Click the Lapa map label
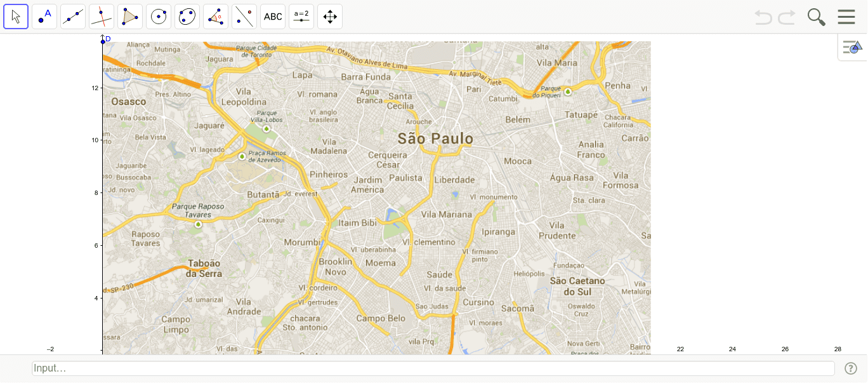868x383 pixels. pyautogui.click(x=302, y=74)
